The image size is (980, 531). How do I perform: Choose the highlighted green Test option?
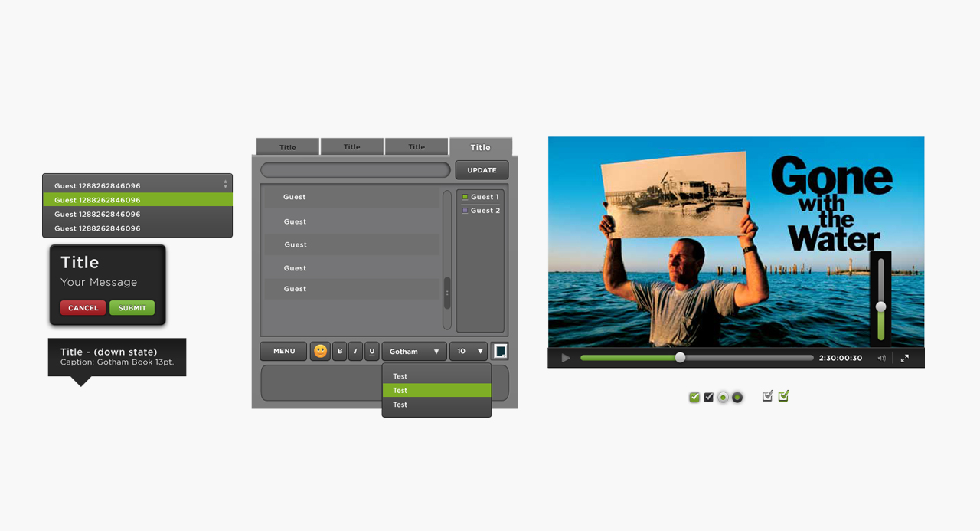click(436, 390)
